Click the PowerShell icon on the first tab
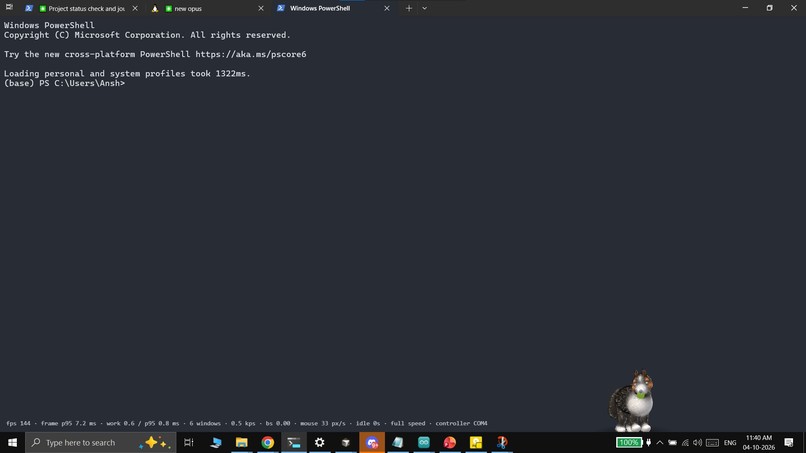Viewport: 806px width, 453px height. [x=29, y=8]
